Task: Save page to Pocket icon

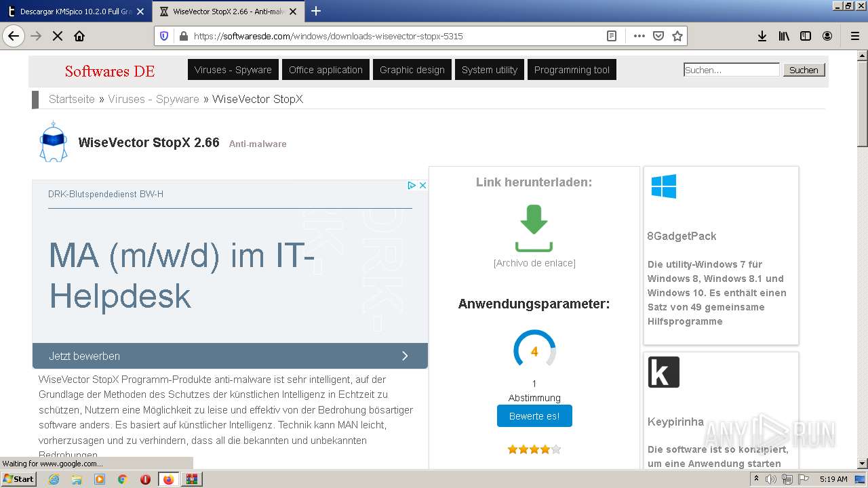Action: (x=658, y=36)
